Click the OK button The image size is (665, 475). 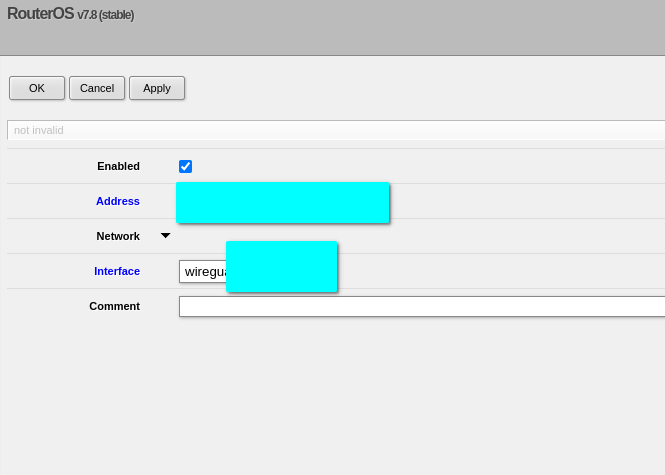[x=37, y=88]
